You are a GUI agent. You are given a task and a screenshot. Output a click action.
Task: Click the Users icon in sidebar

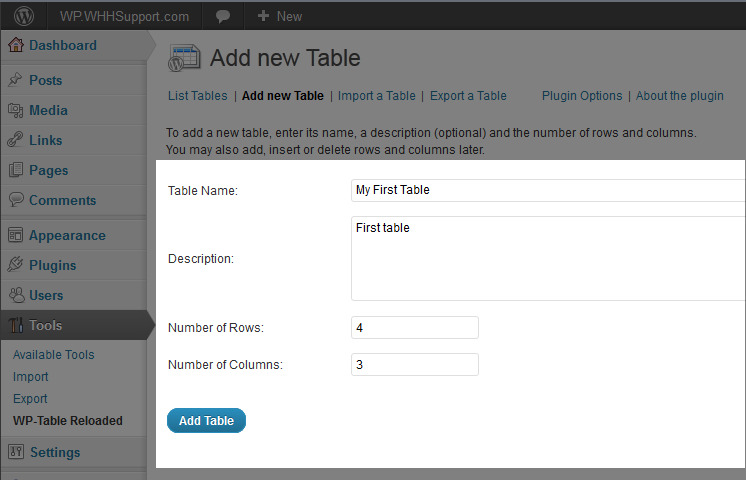[x=16, y=296]
